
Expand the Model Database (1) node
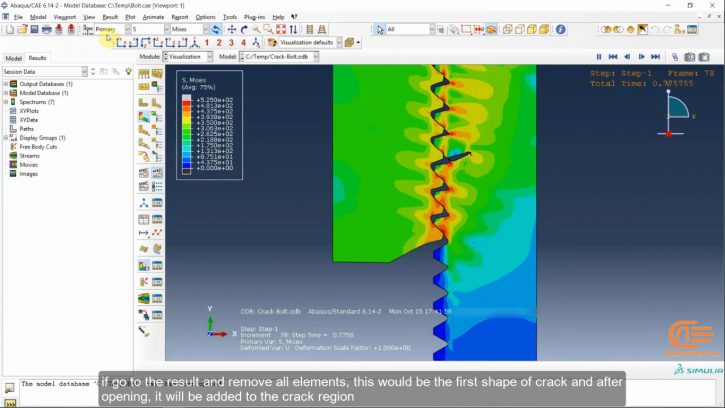6,93
